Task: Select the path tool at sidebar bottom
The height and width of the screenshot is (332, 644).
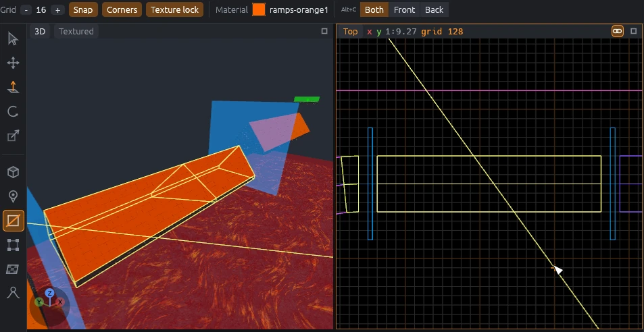Action: pos(13,293)
